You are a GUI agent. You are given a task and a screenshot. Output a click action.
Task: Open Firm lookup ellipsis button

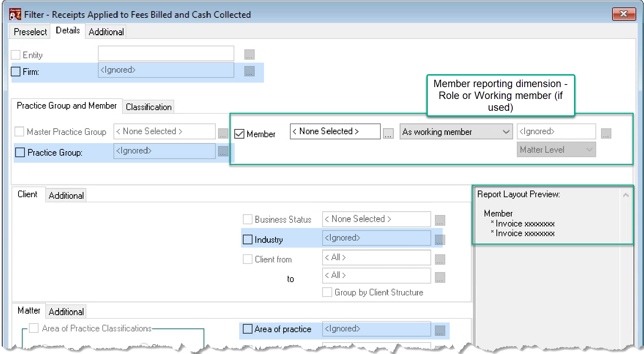[249, 71]
